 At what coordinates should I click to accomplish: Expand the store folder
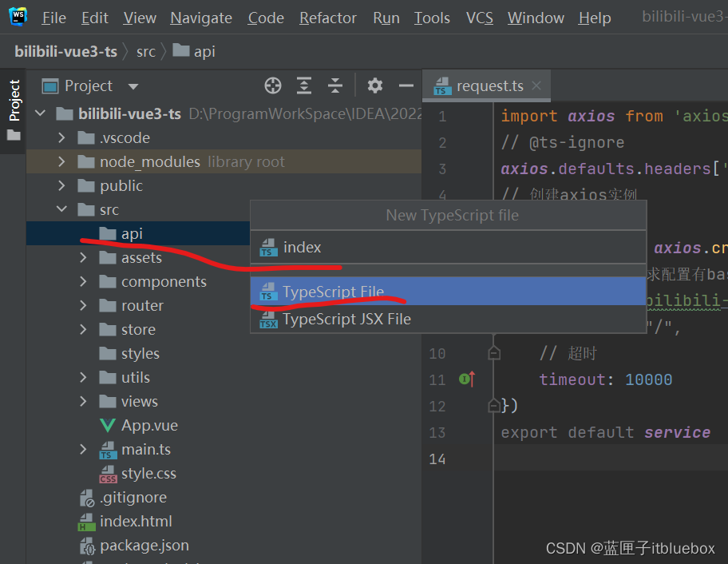(83, 329)
